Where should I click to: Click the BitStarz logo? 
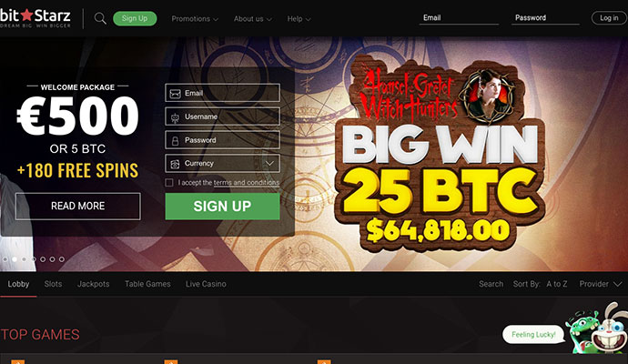(x=35, y=18)
